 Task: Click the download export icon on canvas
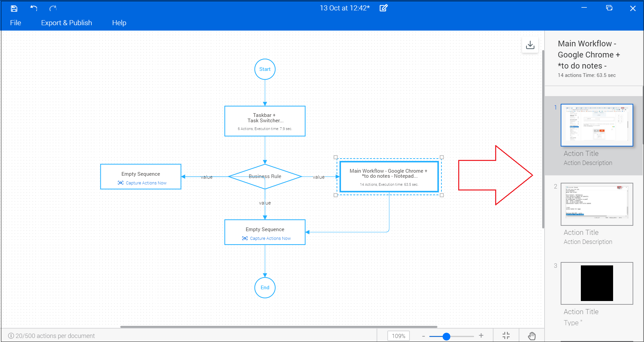pos(530,45)
